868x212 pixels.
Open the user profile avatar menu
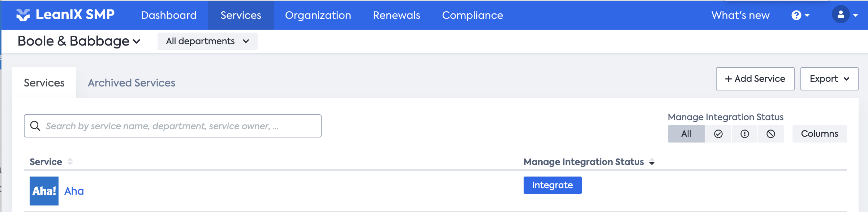(x=841, y=15)
